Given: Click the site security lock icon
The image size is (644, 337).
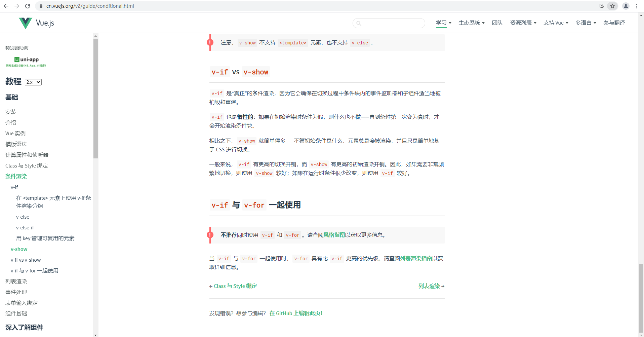Looking at the screenshot, I should coord(41,6).
